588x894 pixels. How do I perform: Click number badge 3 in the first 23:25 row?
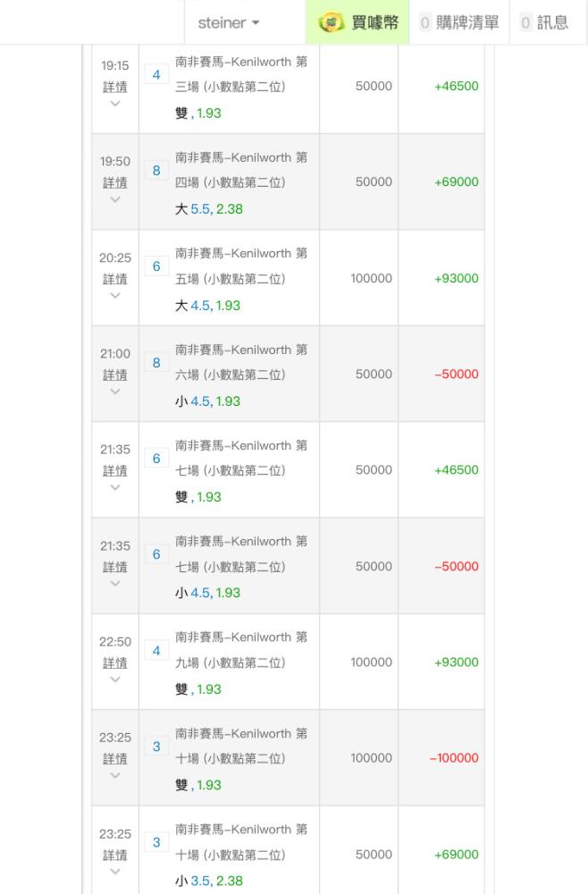[x=156, y=746]
